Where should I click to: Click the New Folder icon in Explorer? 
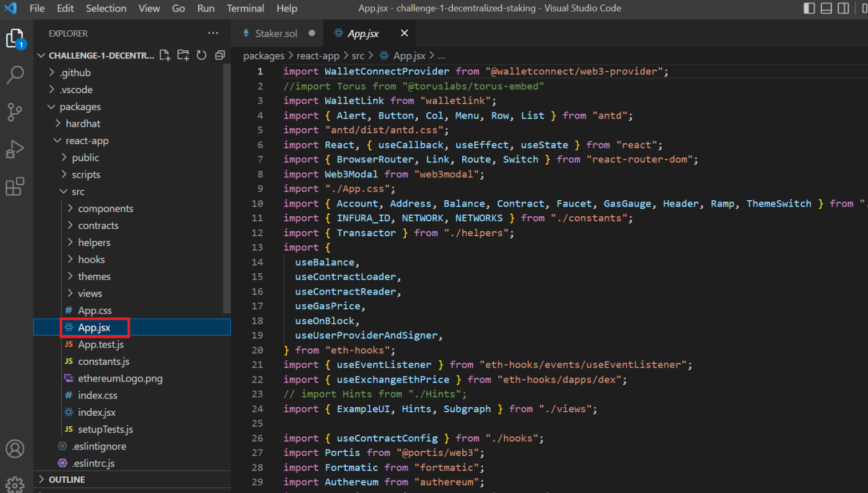(183, 55)
